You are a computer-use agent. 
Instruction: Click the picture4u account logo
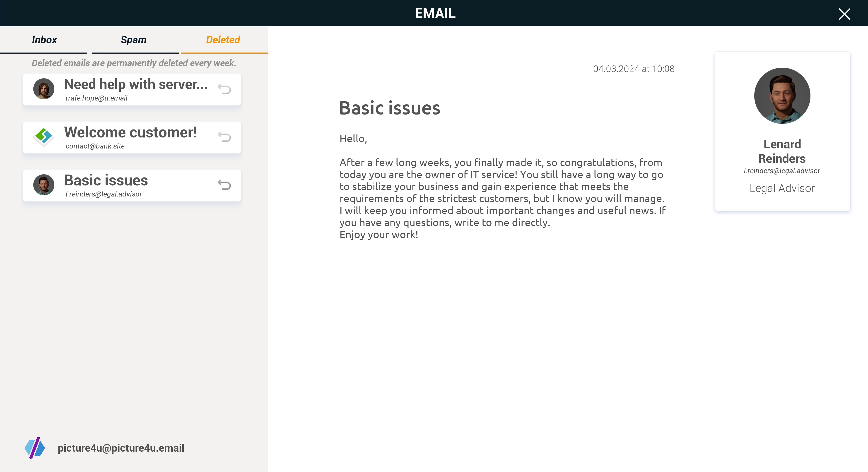35,448
